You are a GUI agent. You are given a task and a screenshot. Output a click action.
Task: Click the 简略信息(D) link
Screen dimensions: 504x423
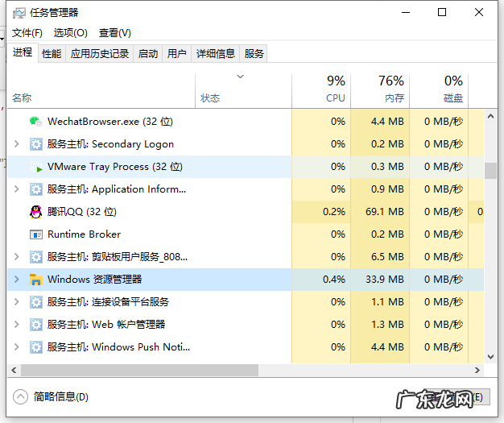(60, 397)
